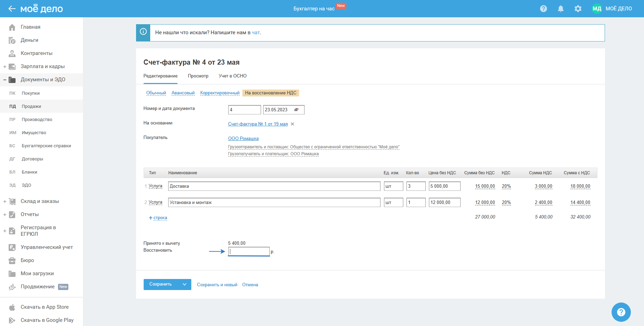Click the Восстановить amount input field
644x326 pixels.
(249, 251)
